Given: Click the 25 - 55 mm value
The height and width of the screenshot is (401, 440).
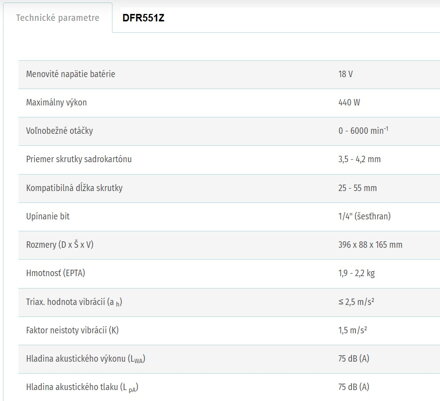Looking at the screenshot, I should [x=357, y=188].
